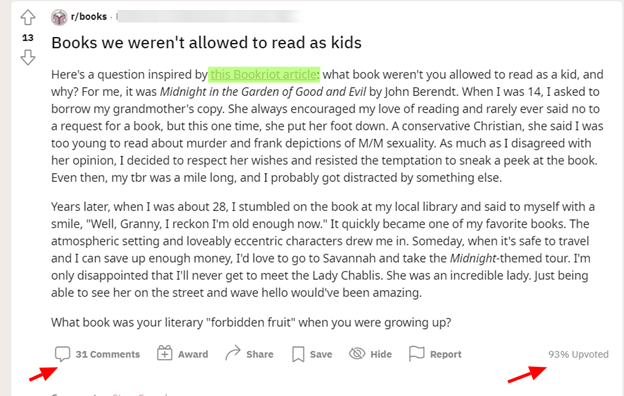Click the bookmark Save icon
624x396 pixels.
point(298,354)
